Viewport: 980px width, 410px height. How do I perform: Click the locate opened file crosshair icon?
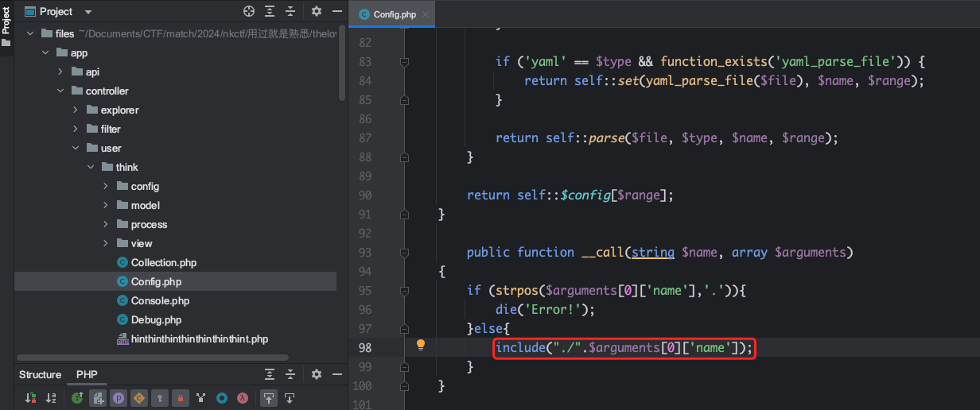pyautogui.click(x=249, y=11)
